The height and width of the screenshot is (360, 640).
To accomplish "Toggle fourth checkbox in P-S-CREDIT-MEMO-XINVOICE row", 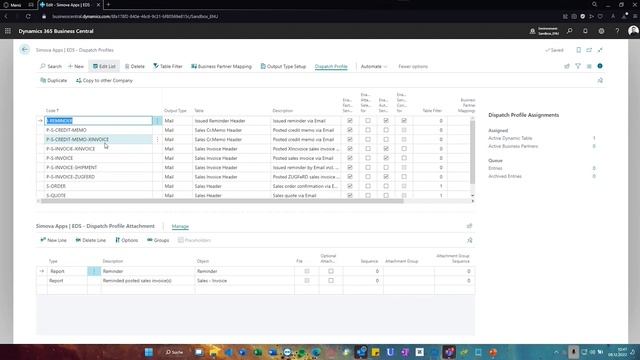I will 404,139.
